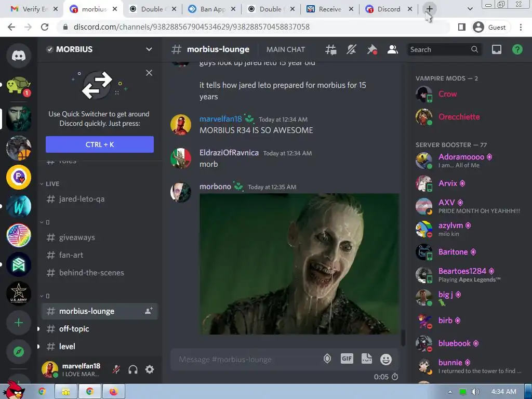Open Firefox from the taskbar

coord(113,392)
